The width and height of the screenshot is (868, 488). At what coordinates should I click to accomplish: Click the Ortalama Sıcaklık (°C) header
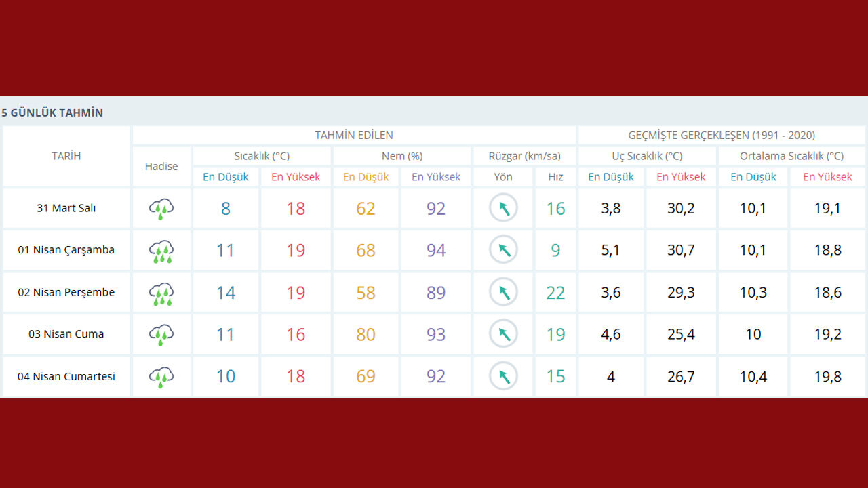[791, 156]
